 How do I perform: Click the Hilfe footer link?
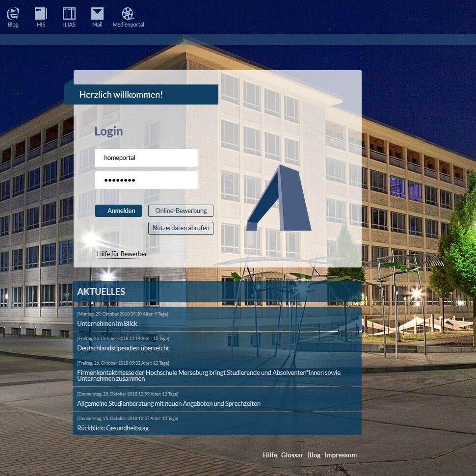[270, 455]
